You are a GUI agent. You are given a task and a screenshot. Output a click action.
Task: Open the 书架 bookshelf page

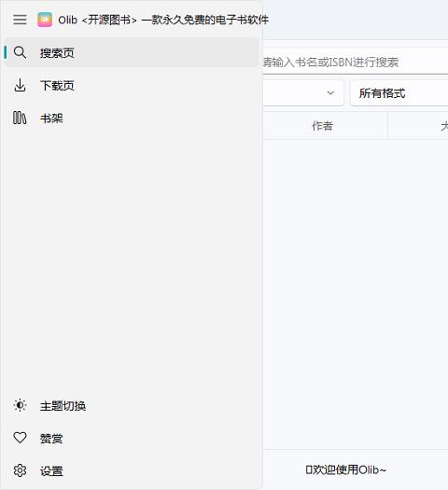pyautogui.click(x=132, y=118)
